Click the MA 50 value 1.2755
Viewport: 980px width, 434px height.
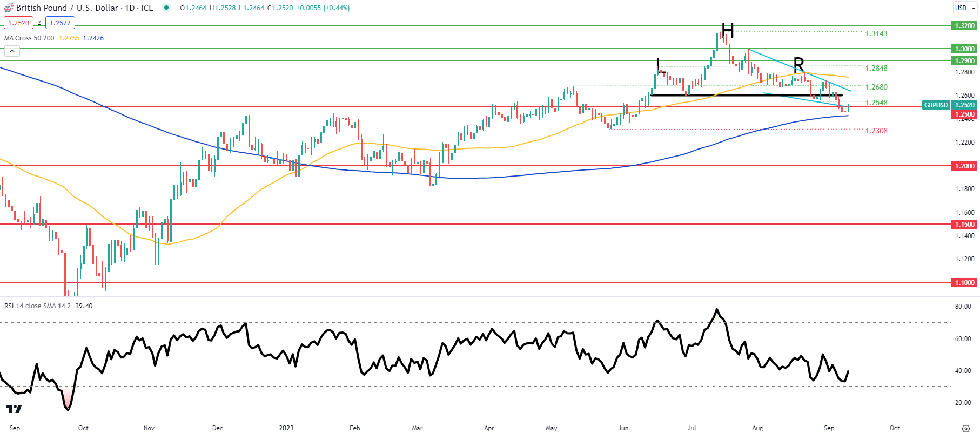point(69,38)
